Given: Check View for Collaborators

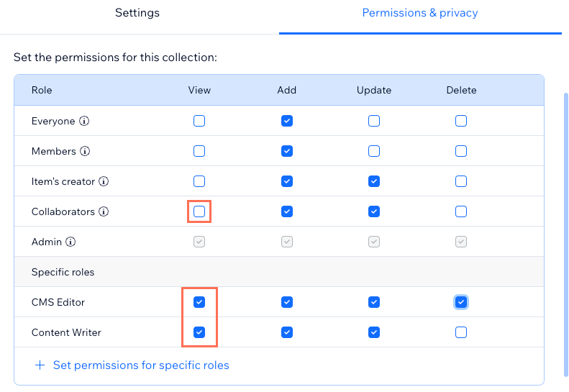Looking at the screenshot, I should (x=199, y=211).
